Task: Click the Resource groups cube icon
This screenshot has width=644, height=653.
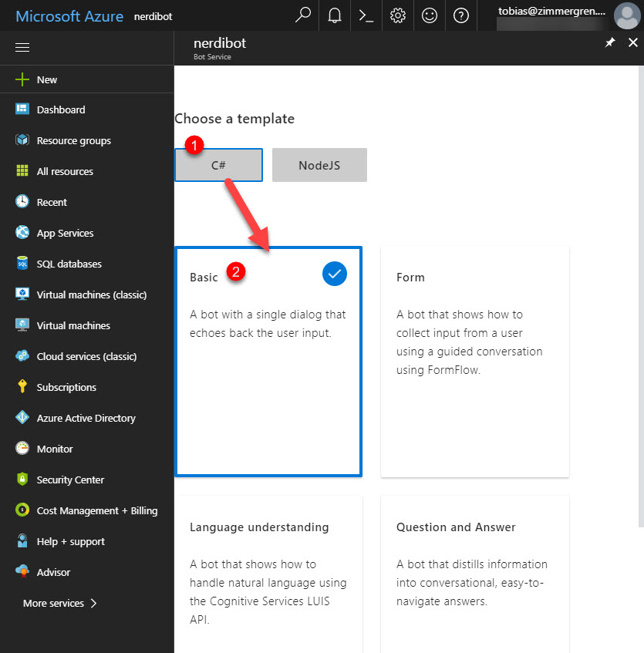Action: (x=22, y=140)
